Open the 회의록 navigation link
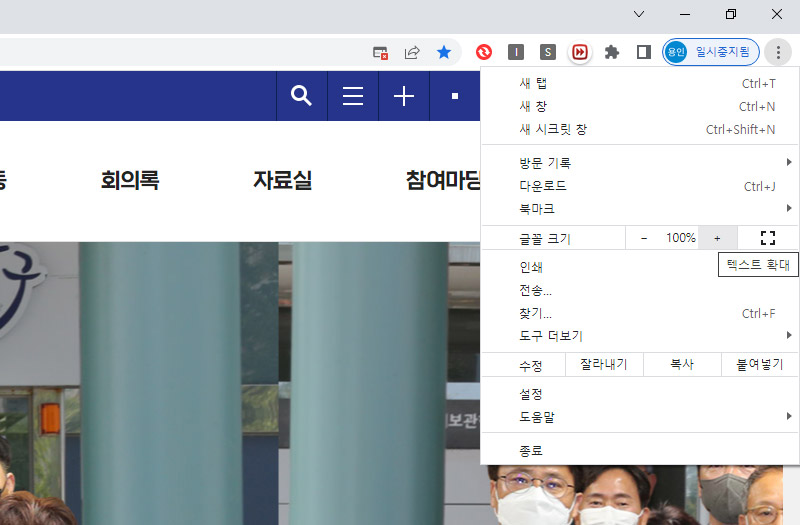This screenshot has height=525, width=800. click(x=130, y=180)
